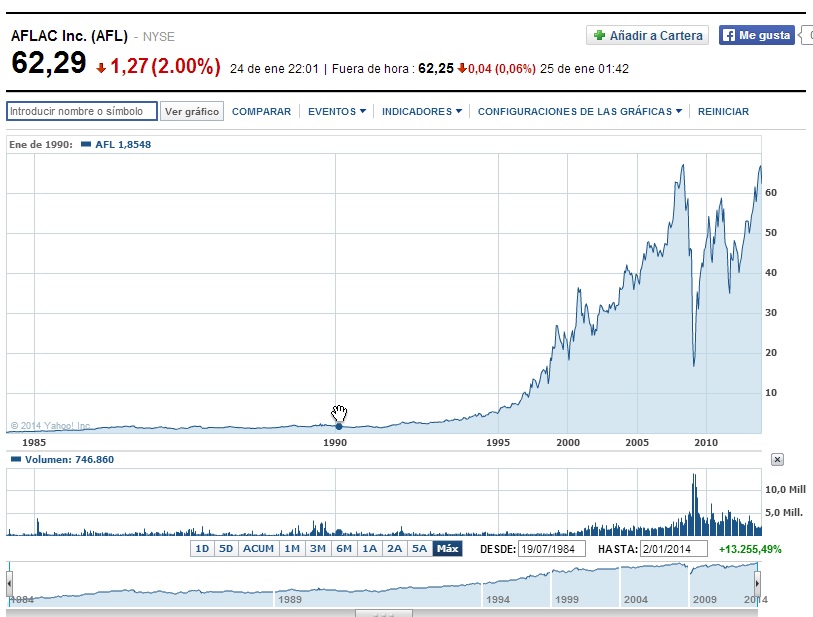Click the 2009 label in range navigator
This screenshot has width=813, height=617.
pos(705,599)
